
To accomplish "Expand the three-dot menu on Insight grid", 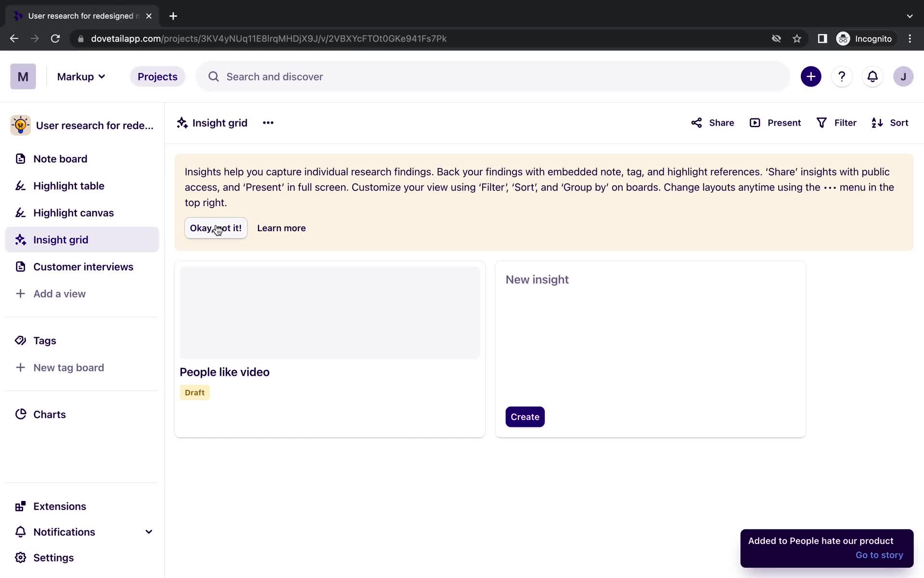I will click(269, 122).
